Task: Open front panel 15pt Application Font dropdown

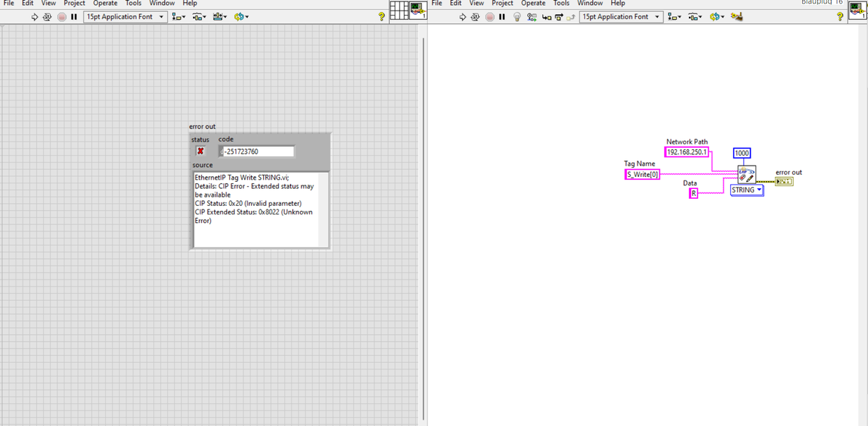Action: coord(125,17)
